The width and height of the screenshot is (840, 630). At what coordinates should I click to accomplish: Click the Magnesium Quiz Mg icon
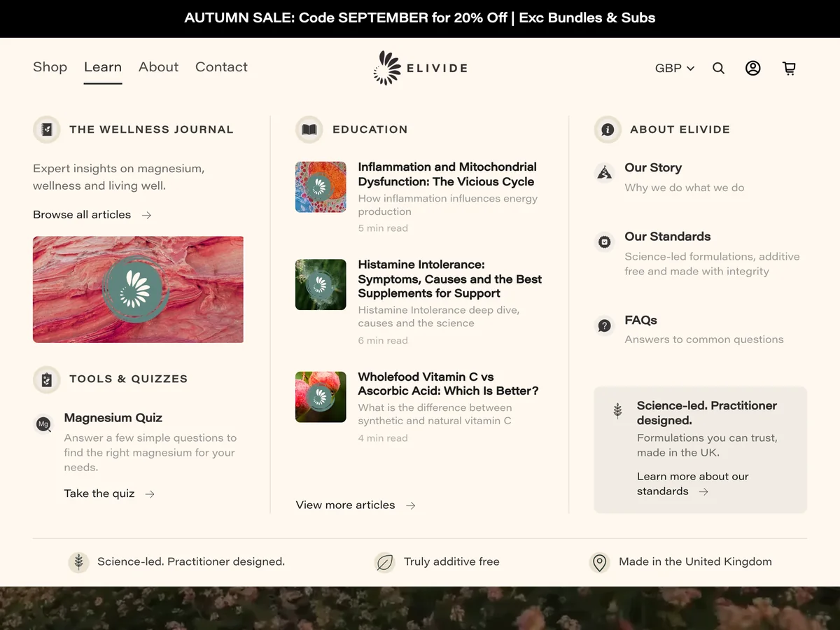pyautogui.click(x=43, y=424)
